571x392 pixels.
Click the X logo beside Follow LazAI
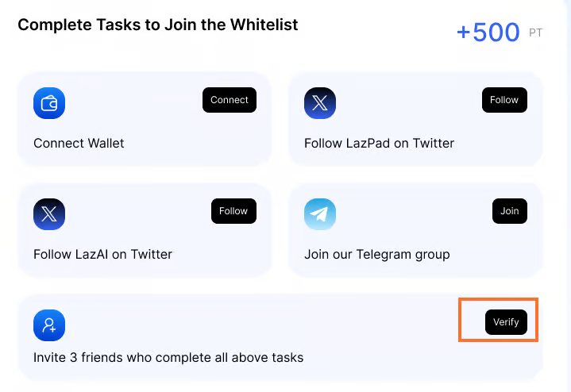point(49,214)
